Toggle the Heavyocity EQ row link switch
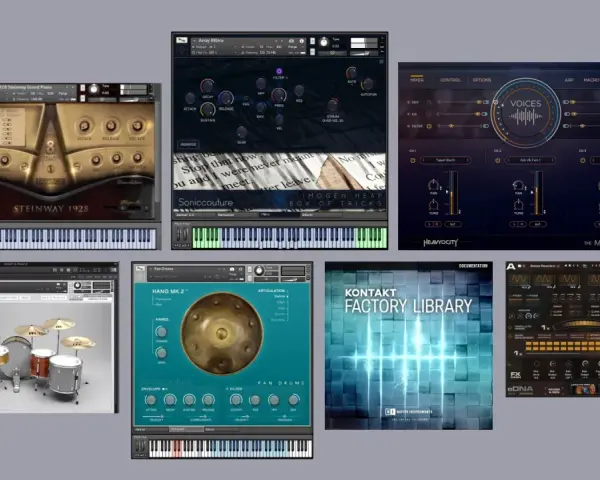Image resolution: width=600 pixels, height=480 pixels. click(485, 114)
